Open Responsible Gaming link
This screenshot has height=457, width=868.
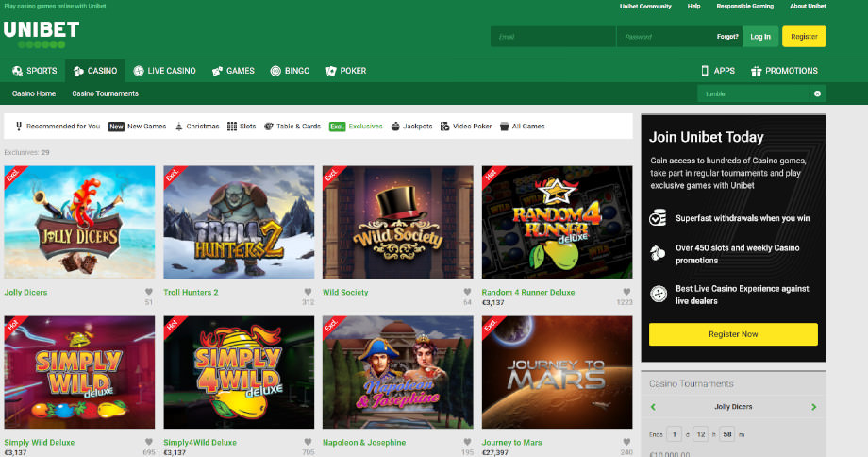[745, 6]
